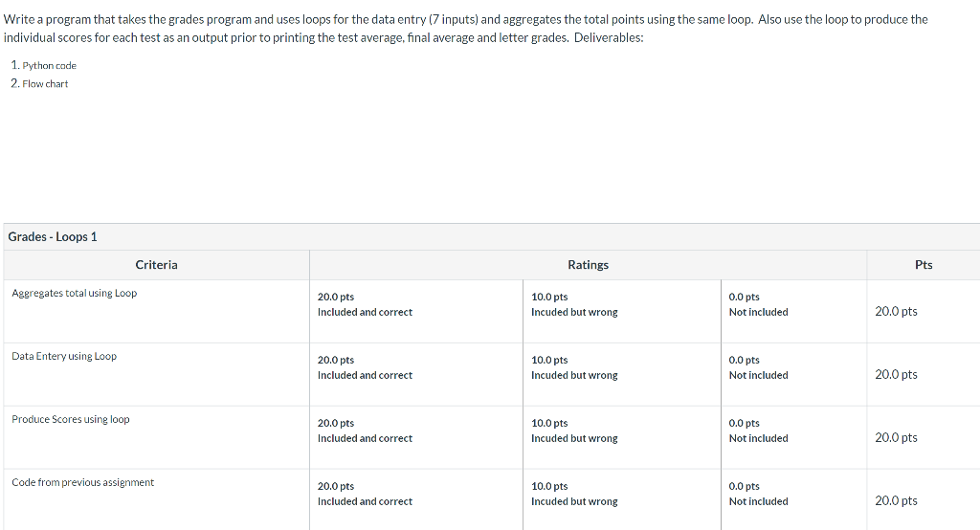Click total 20.0 pts of Produce Scores row
Viewport: 980px width, 530px height.
pos(896,437)
